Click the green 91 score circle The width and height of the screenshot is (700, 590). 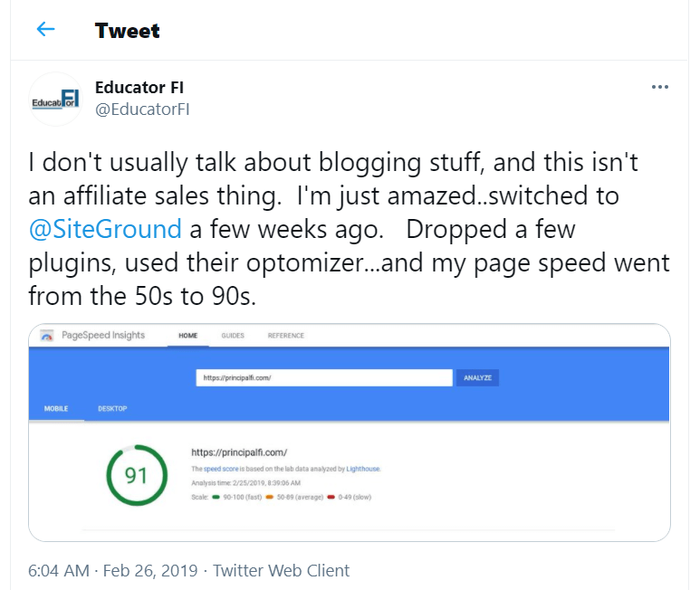[x=136, y=475]
